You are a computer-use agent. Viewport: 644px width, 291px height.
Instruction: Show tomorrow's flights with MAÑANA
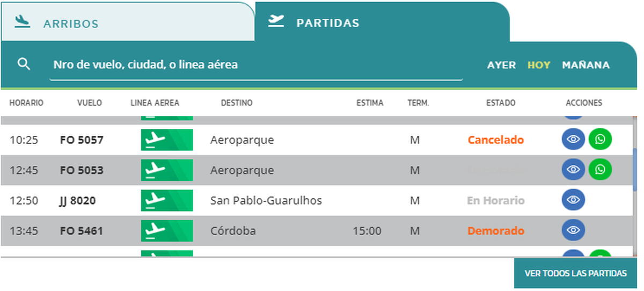[x=586, y=65]
